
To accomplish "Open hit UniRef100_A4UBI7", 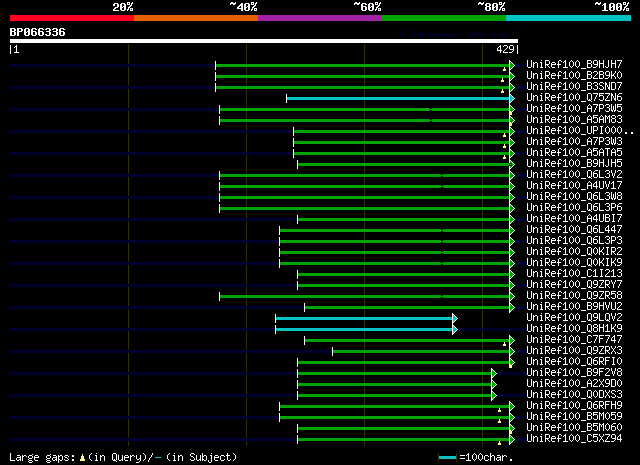I will tap(574, 219).
